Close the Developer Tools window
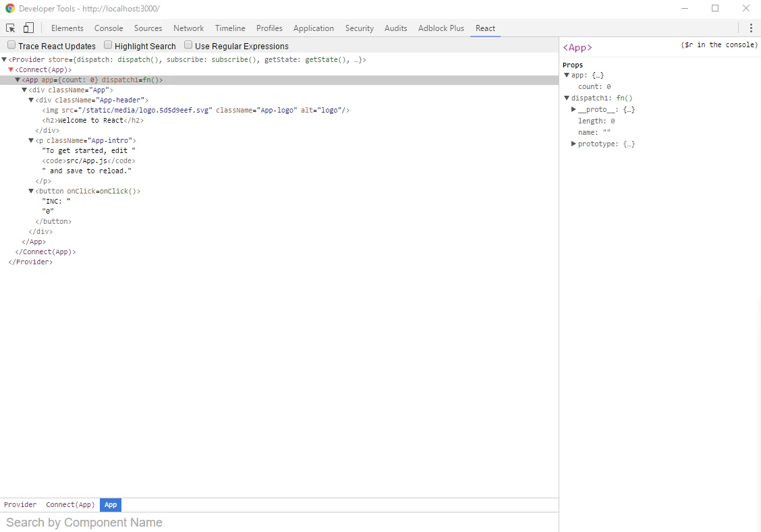The image size is (761, 532). (x=746, y=8)
